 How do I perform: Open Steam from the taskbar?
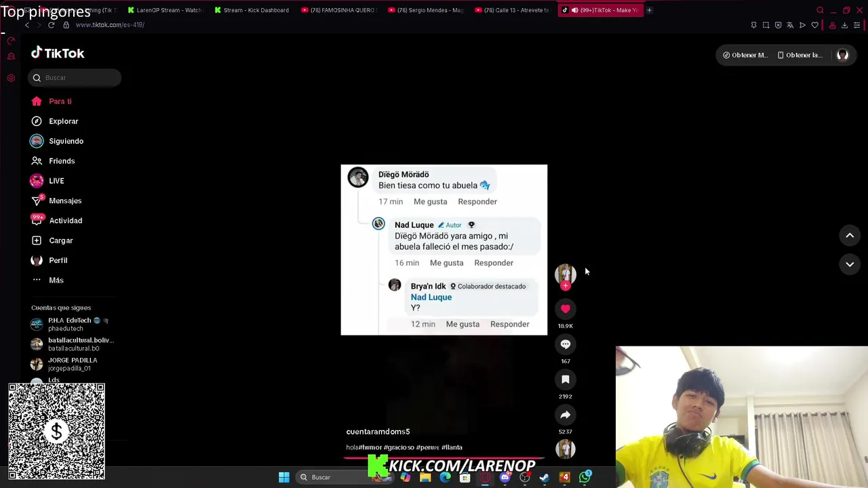point(545,477)
